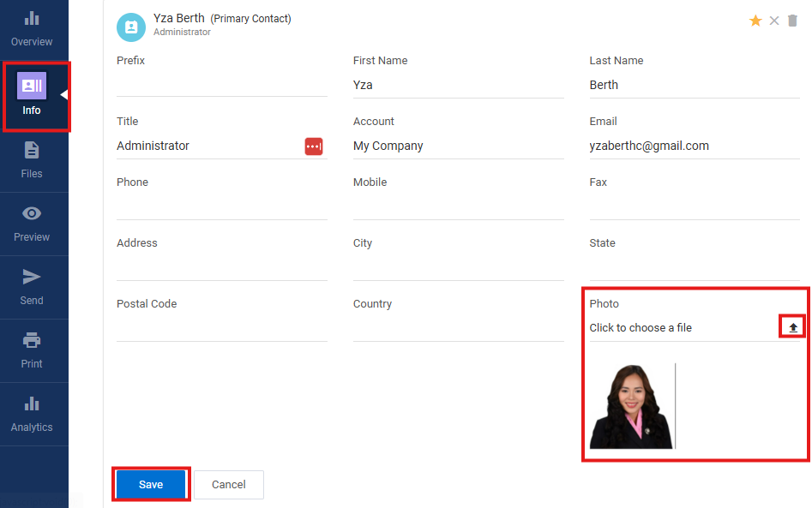Click into the Prefix input field
The image size is (812, 508).
(221, 85)
